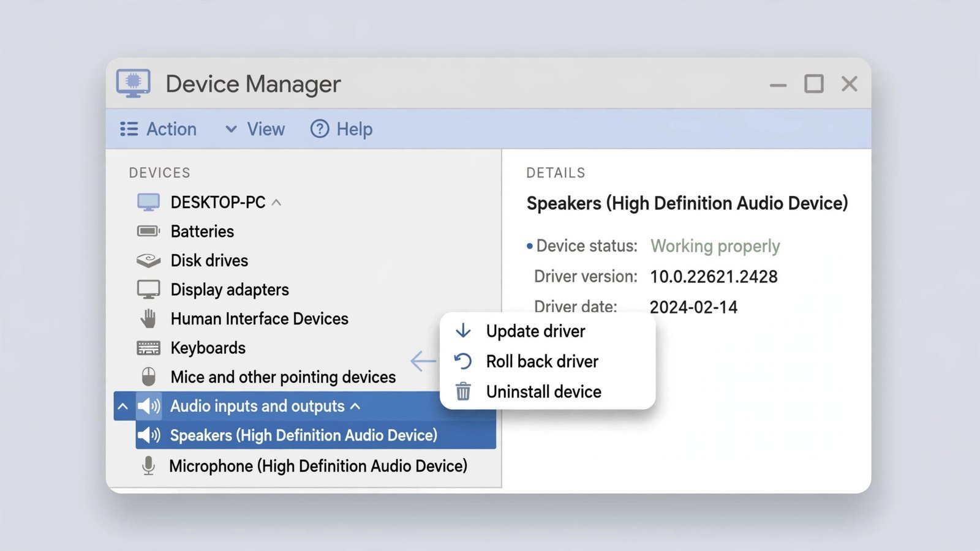Open the View menu

[255, 129]
